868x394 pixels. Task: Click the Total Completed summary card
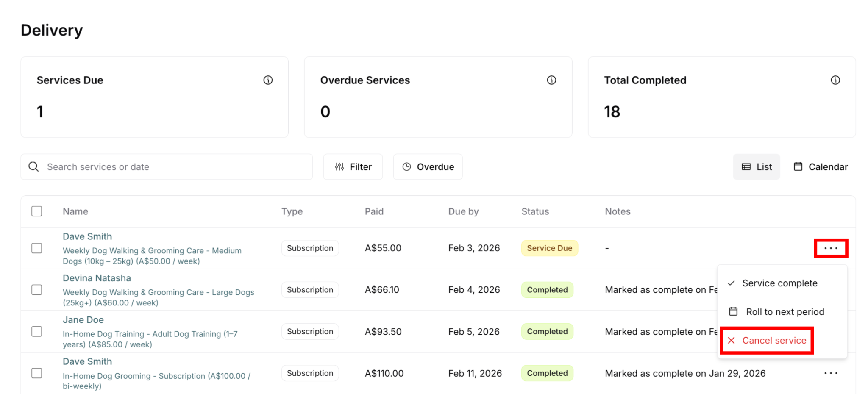pyautogui.click(x=722, y=97)
